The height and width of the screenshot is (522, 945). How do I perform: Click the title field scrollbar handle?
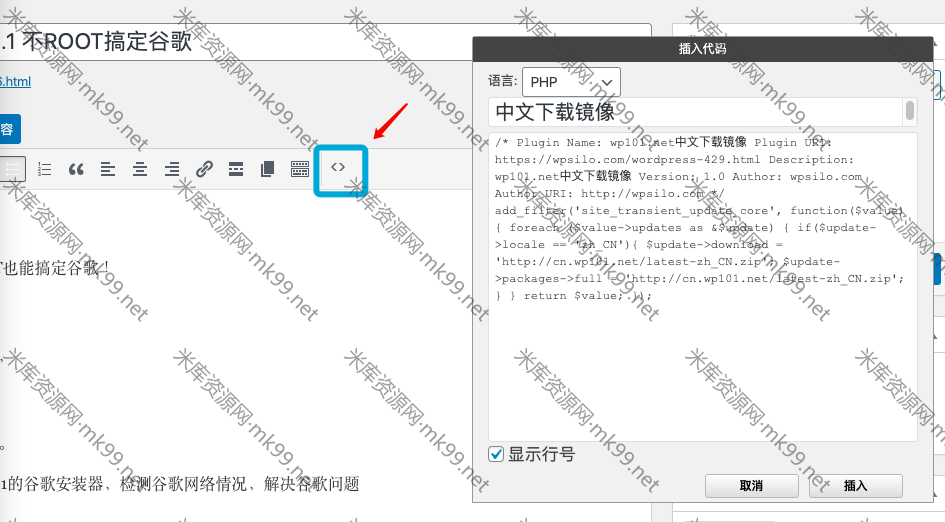tap(909, 111)
